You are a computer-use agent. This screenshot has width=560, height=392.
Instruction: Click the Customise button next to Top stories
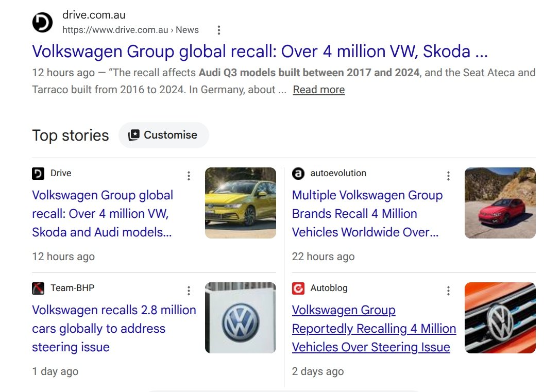click(x=164, y=135)
